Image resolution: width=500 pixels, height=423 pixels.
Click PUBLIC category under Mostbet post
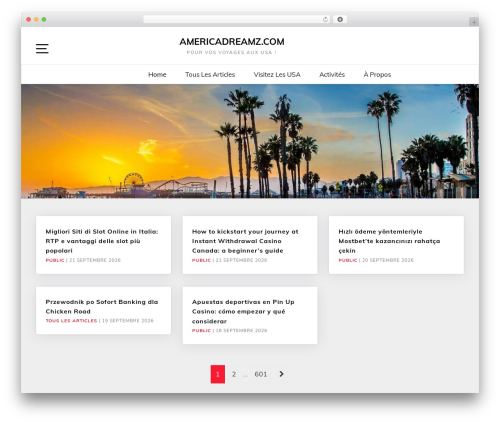click(348, 260)
